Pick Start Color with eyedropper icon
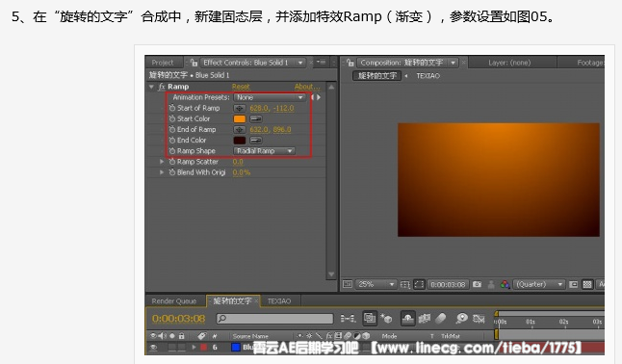 pyautogui.click(x=256, y=118)
